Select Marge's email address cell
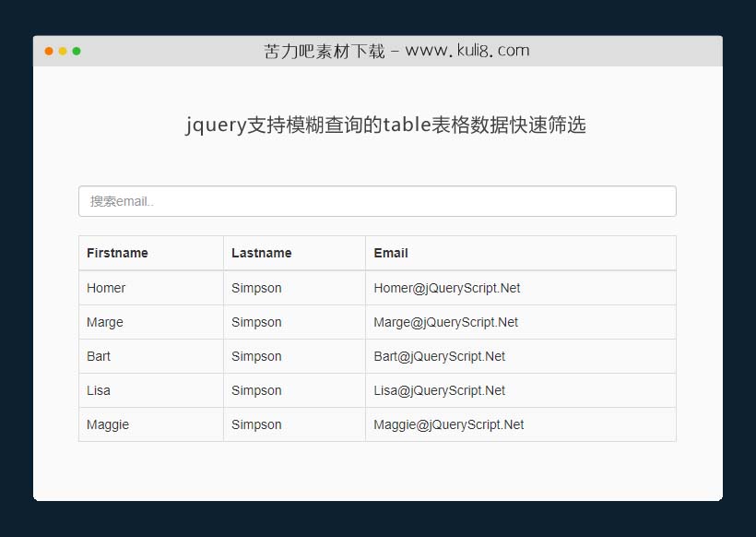The width and height of the screenshot is (756, 537). tap(445, 321)
